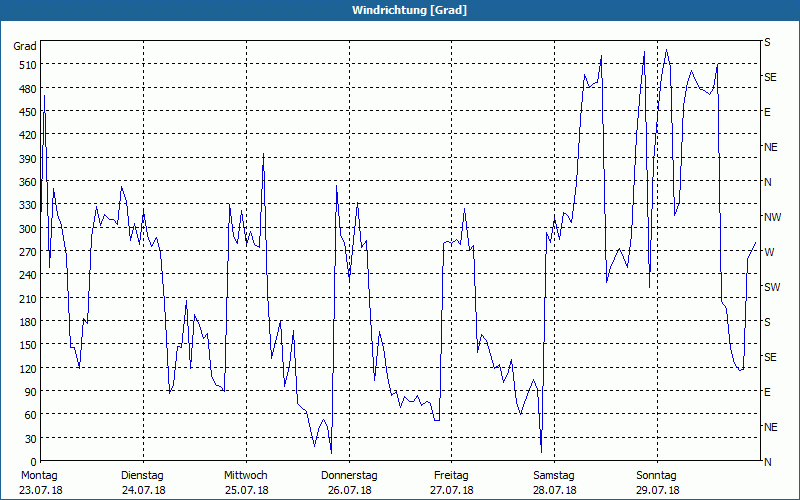Click the date 27.07.18
The height and width of the screenshot is (500, 800).
[452, 491]
